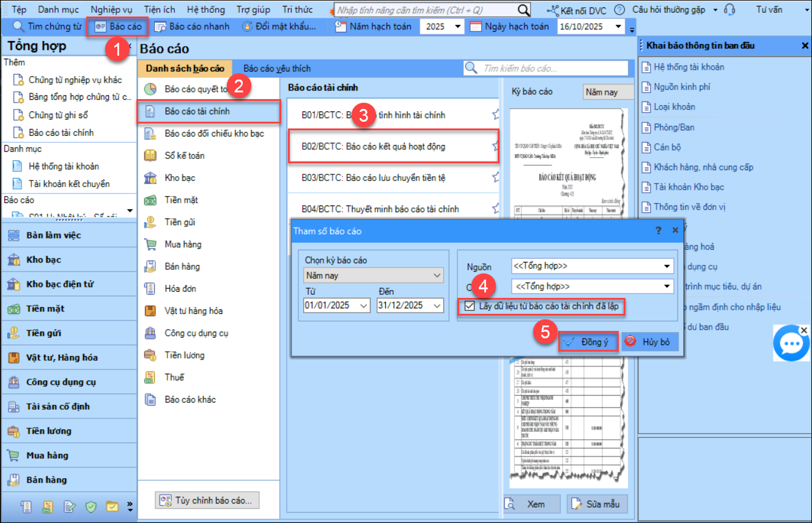The height and width of the screenshot is (523, 812).
Task: Open the chat support bubble icon
Action: pos(791,343)
